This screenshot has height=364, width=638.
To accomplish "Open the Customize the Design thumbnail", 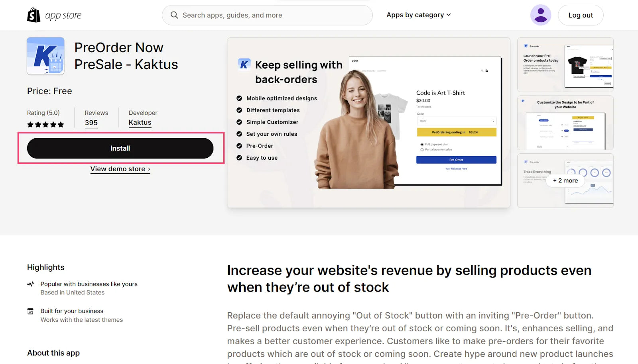I will [x=565, y=123].
